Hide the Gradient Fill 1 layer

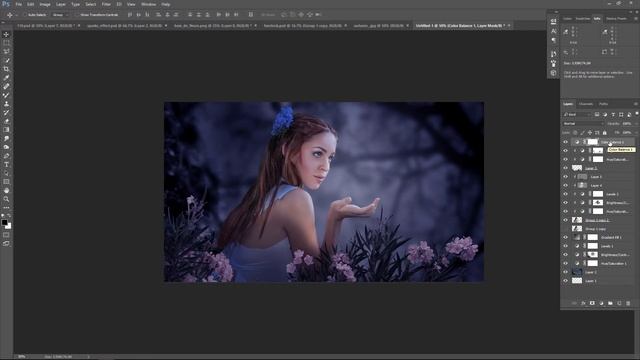(x=566, y=237)
